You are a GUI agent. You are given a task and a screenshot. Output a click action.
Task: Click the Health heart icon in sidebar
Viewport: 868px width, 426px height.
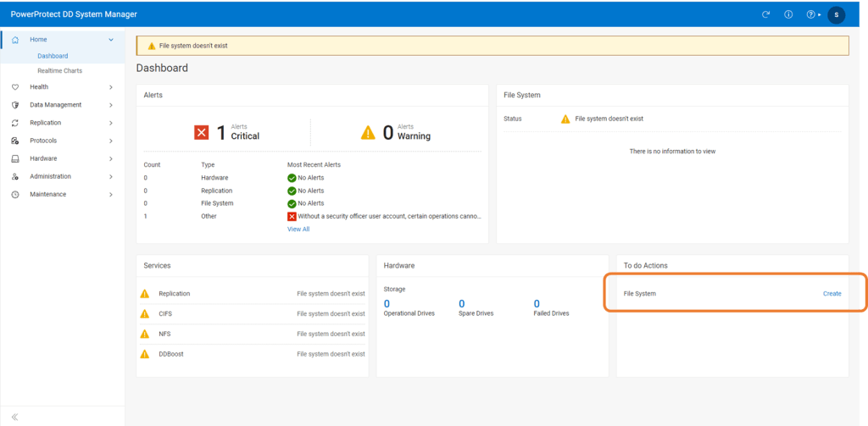tap(15, 87)
